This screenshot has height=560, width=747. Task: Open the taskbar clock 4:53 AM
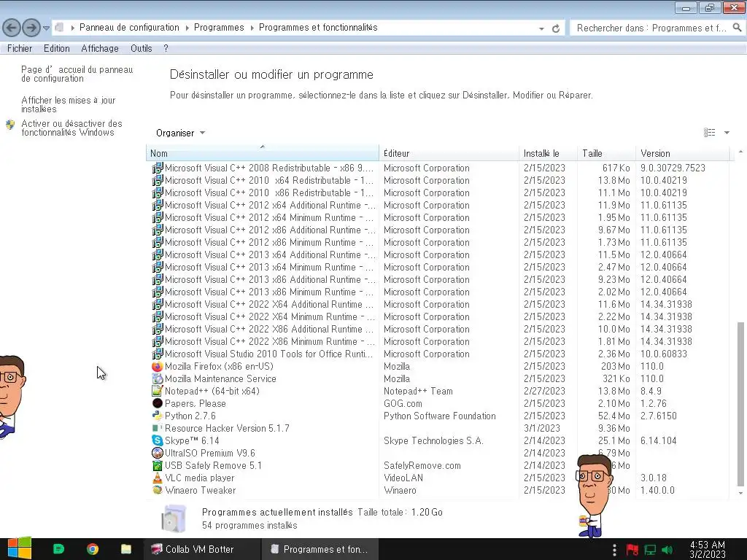point(708,549)
